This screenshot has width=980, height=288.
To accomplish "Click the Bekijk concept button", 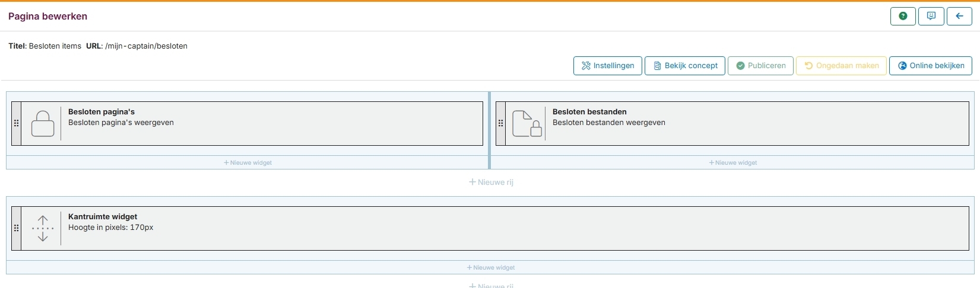I will [685, 66].
